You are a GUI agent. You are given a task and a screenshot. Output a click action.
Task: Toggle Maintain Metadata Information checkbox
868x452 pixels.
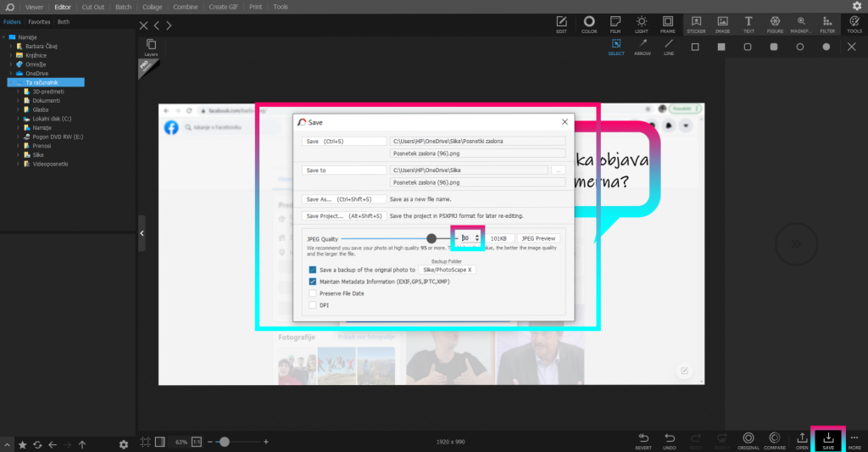pyautogui.click(x=313, y=282)
